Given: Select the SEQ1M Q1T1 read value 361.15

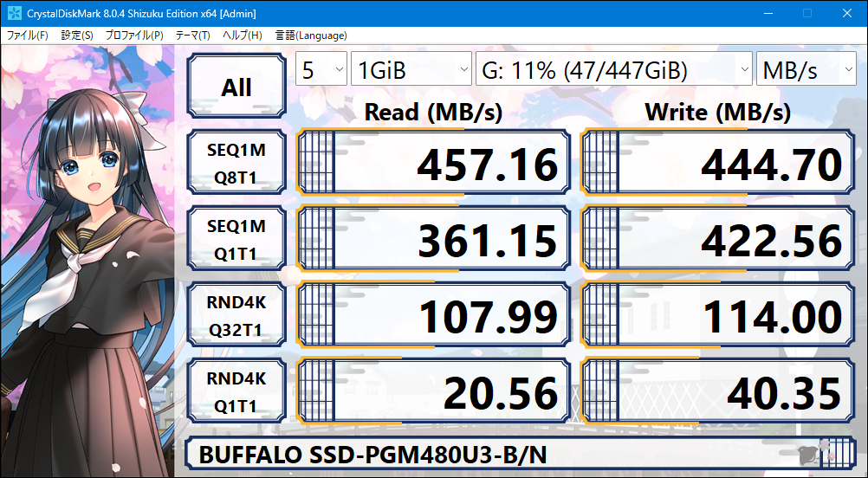Looking at the screenshot, I should pyautogui.click(x=433, y=239).
